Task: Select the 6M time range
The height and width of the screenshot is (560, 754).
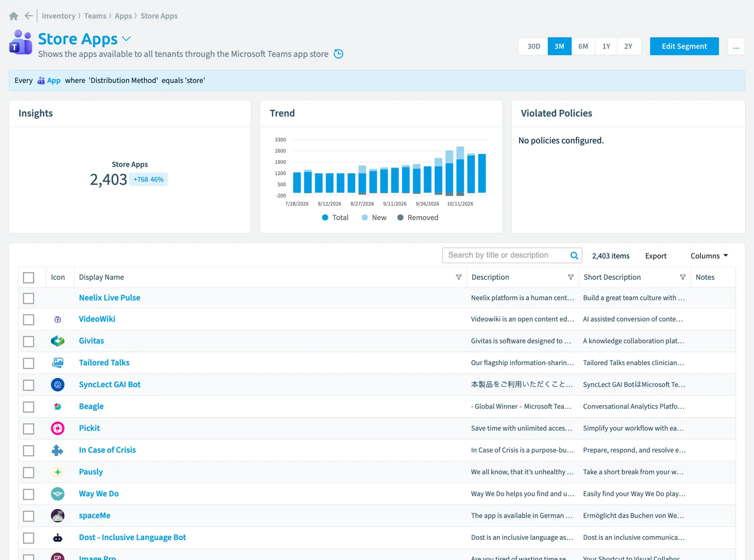Action: click(583, 46)
